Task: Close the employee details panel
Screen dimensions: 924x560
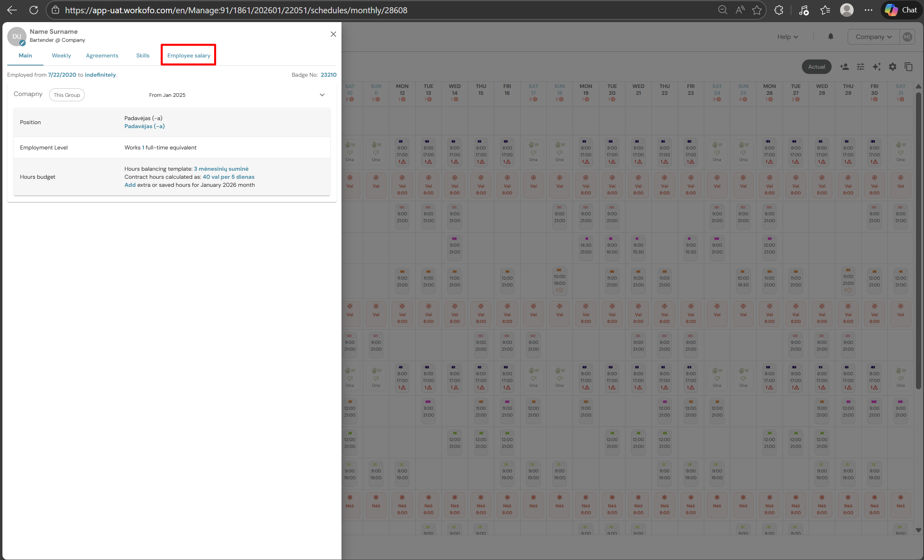Action: [333, 34]
